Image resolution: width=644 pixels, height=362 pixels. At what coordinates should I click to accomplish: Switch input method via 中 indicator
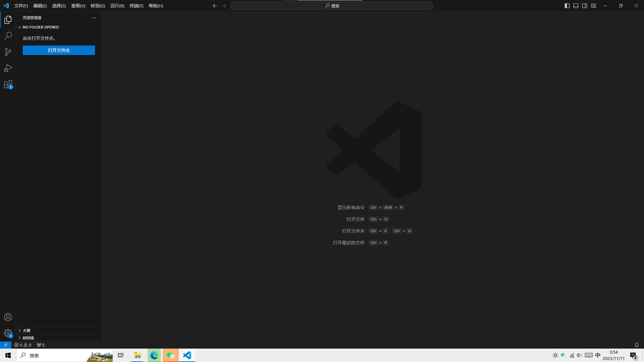coord(598,355)
